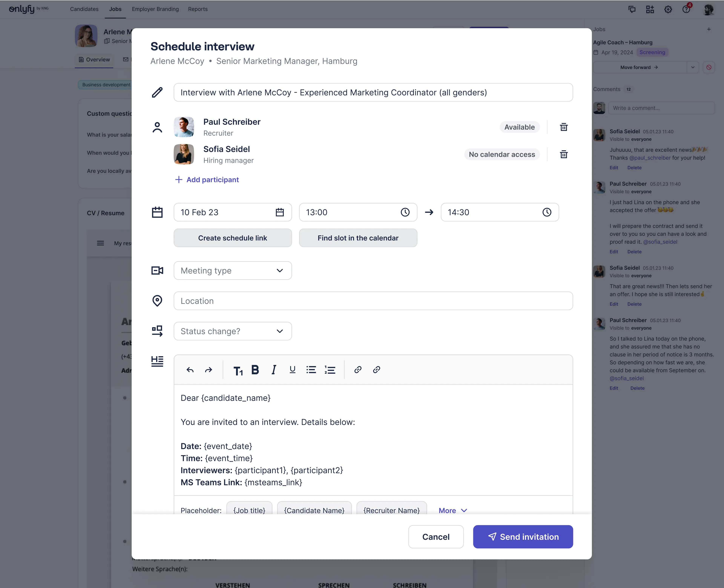Edit Sofia Seidel's Juhuuuu comment
This screenshot has width=724, height=588.
614,168
